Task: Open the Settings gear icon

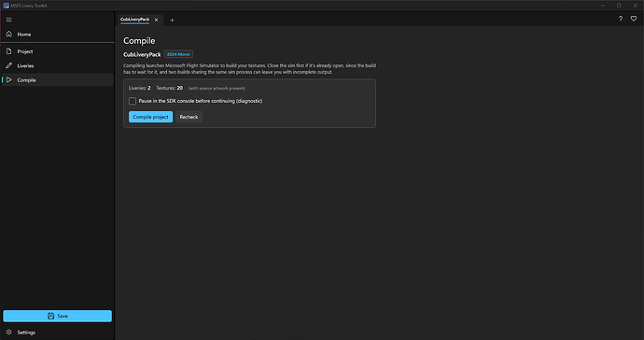Action: click(x=9, y=333)
